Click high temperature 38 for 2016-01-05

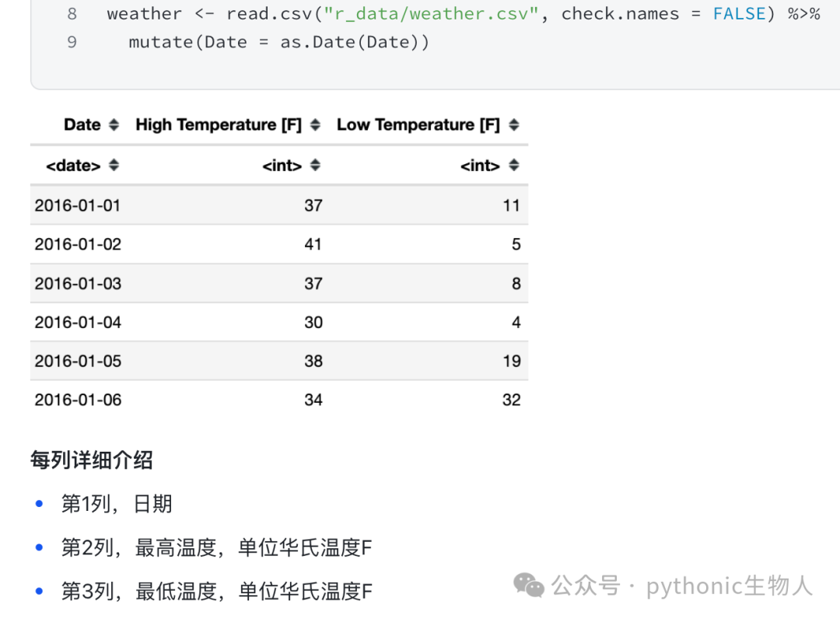(x=313, y=361)
